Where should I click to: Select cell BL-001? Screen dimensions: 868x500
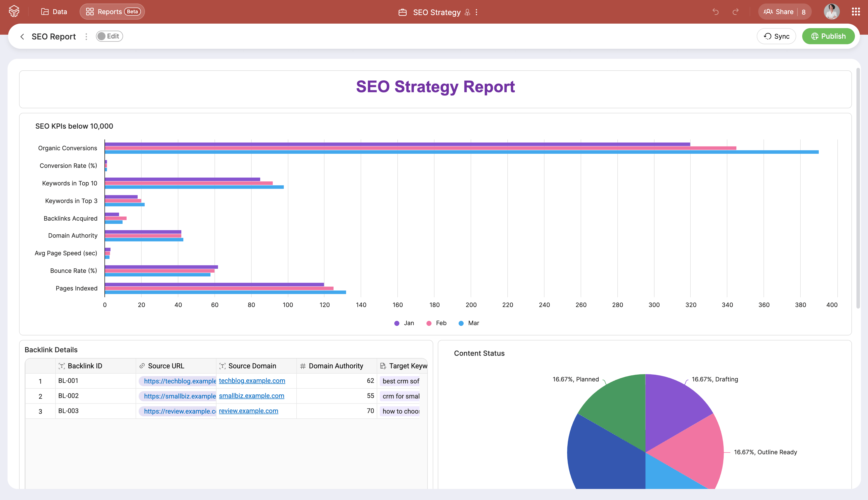tap(95, 381)
